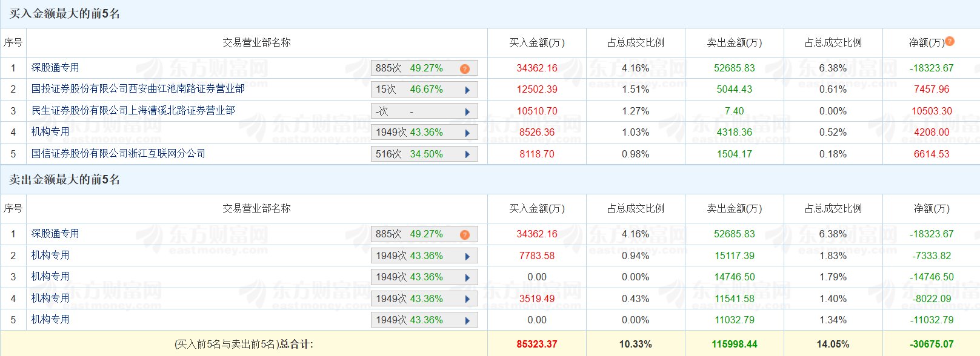Click 机构专用 link in buy-table row 4
This screenshot has width=980, height=356.
point(50,132)
